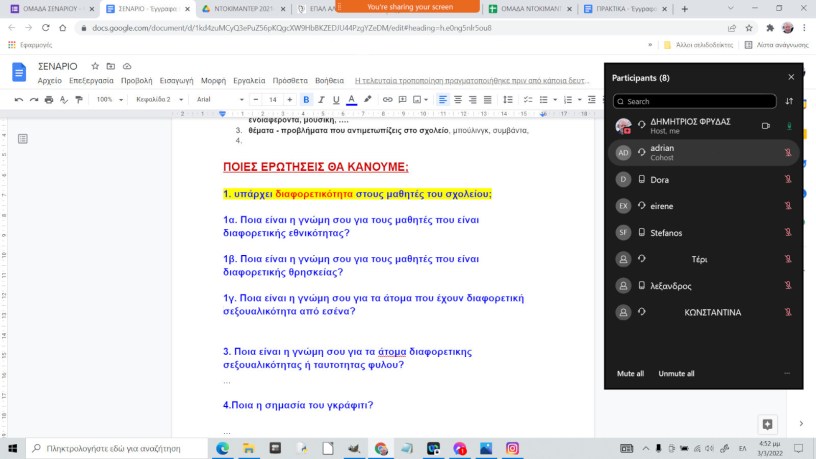Click the participants Search field
The height and width of the screenshot is (459, 816).
[694, 101]
